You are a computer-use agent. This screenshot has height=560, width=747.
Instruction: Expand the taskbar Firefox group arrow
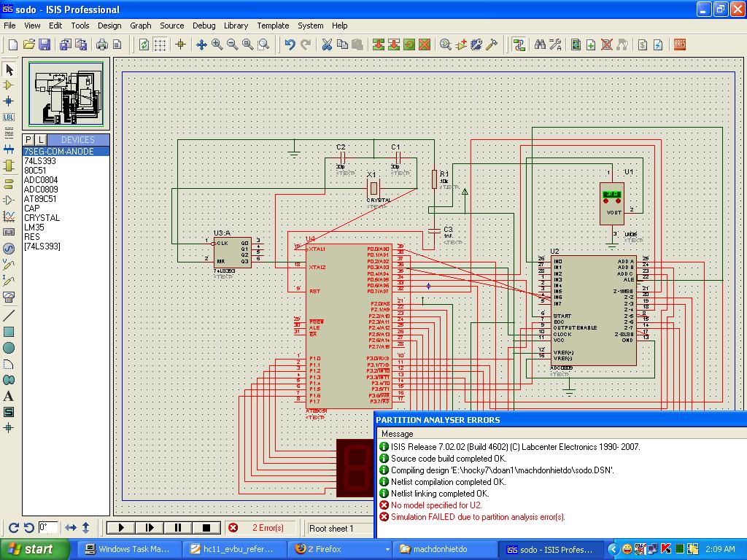click(x=387, y=549)
